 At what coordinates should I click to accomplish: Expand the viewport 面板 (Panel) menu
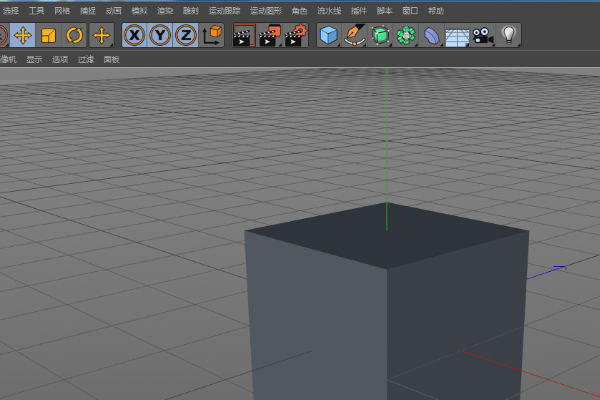pyautogui.click(x=111, y=59)
